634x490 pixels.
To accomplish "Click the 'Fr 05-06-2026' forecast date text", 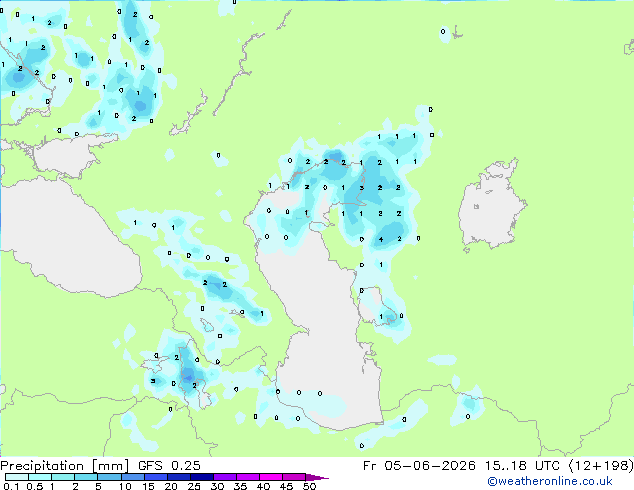I will click(419, 465).
